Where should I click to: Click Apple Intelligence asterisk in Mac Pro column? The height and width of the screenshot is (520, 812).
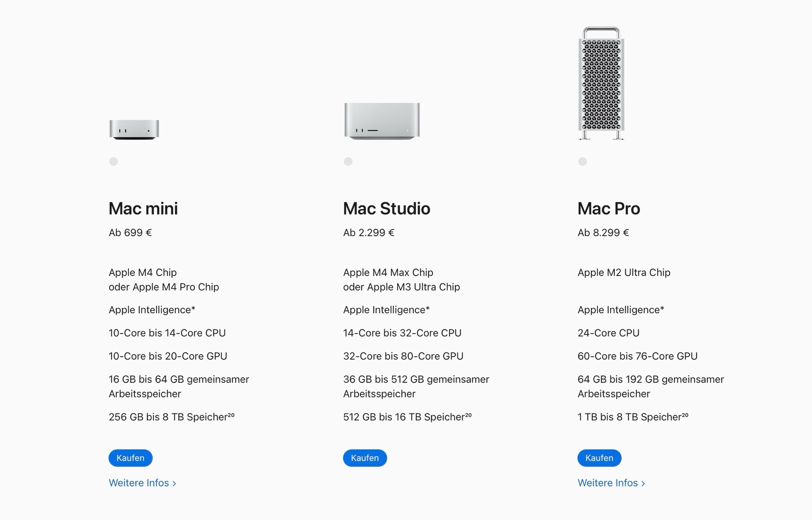(x=662, y=309)
